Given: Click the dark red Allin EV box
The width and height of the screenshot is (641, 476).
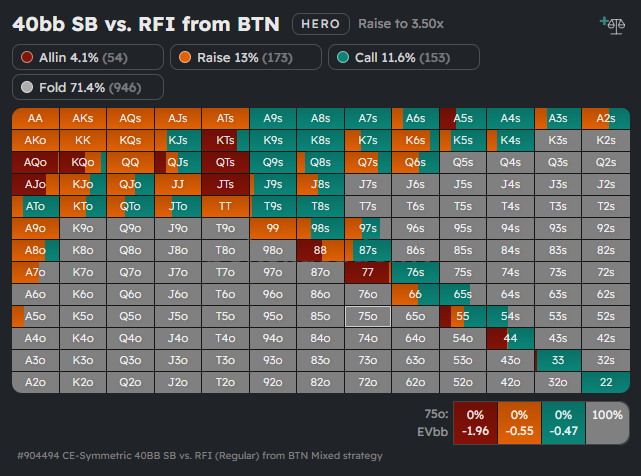Looking at the screenshot, I should pyautogui.click(x=474, y=422).
